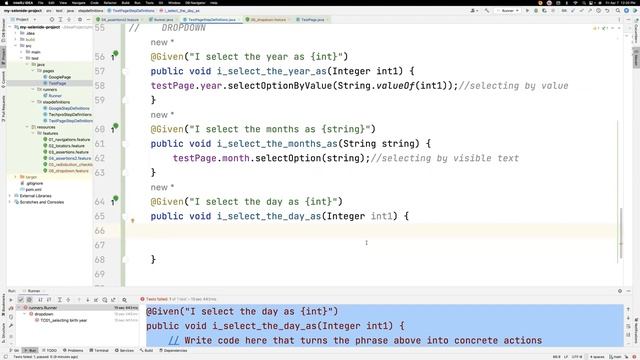Open the Services tool window button
This screenshot has width=640, height=360.
(124, 350)
